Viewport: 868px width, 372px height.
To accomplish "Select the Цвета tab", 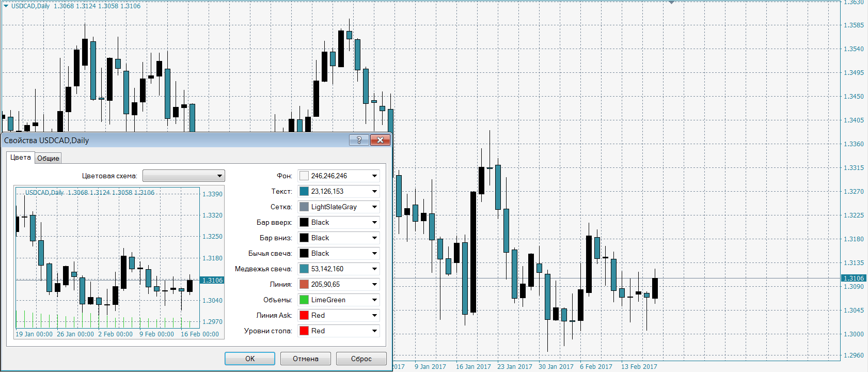I will coord(21,158).
